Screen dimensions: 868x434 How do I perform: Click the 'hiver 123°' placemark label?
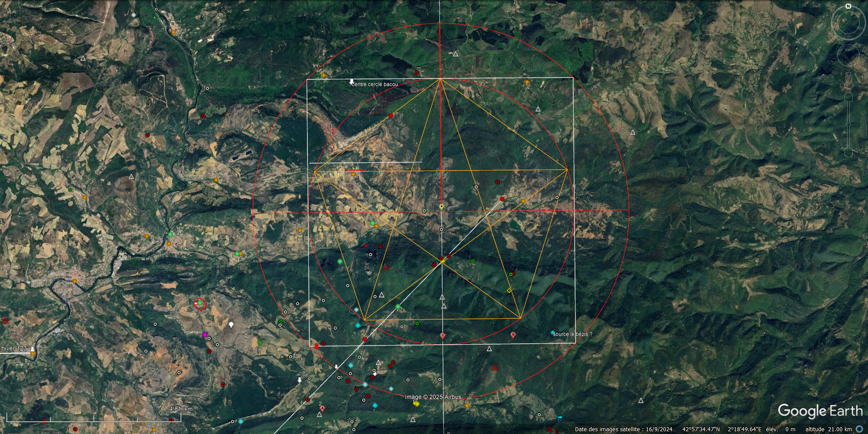(15, 348)
